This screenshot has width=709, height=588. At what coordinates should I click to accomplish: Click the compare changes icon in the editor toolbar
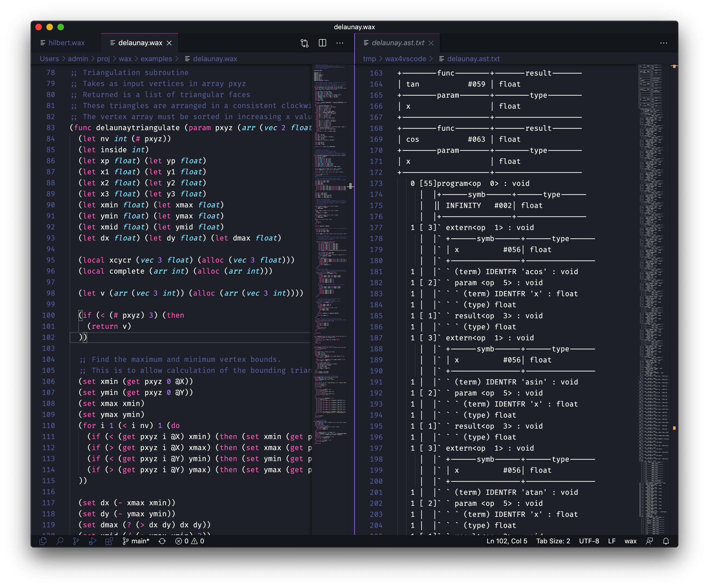point(305,43)
